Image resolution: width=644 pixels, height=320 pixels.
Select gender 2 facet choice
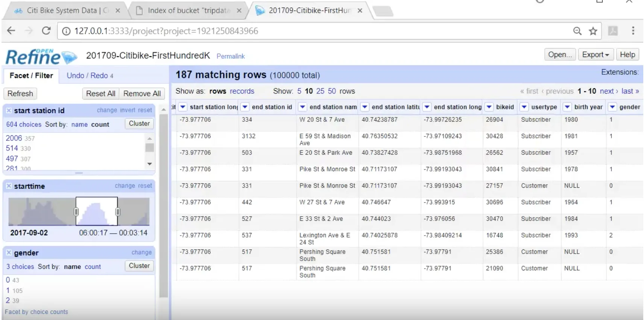[x=8, y=300]
